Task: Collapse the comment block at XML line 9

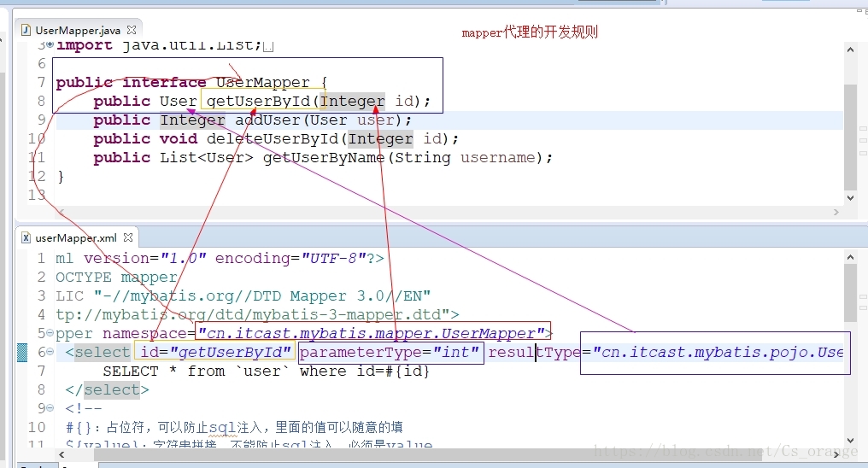Action: pos(50,408)
